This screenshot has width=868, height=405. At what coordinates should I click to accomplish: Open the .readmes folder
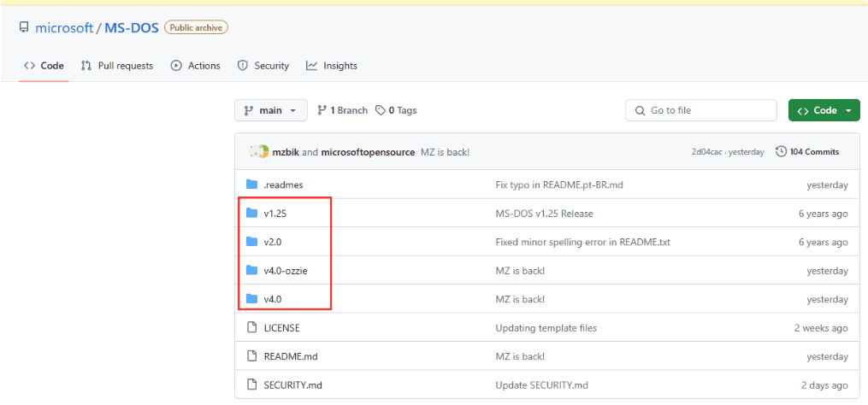[283, 185]
